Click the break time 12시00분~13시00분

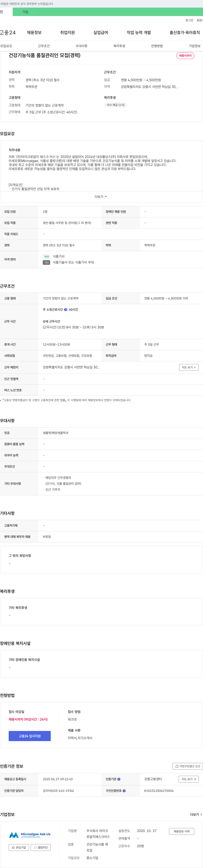coord(56,344)
